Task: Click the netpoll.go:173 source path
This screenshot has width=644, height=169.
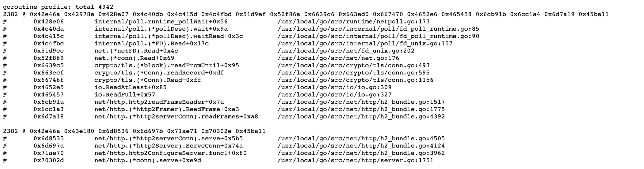Action: (x=353, y=21)
